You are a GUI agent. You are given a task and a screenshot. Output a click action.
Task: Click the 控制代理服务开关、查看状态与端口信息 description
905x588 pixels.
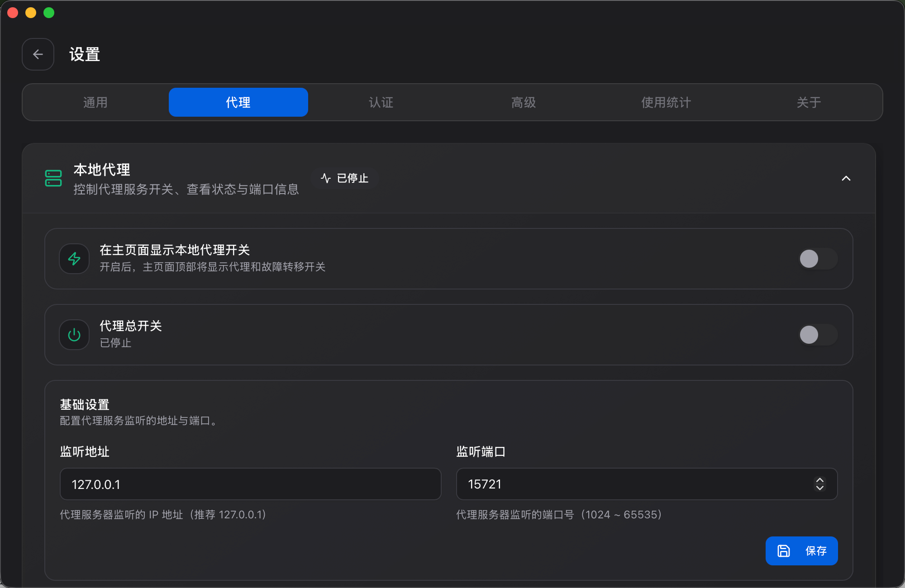[186, 189]
